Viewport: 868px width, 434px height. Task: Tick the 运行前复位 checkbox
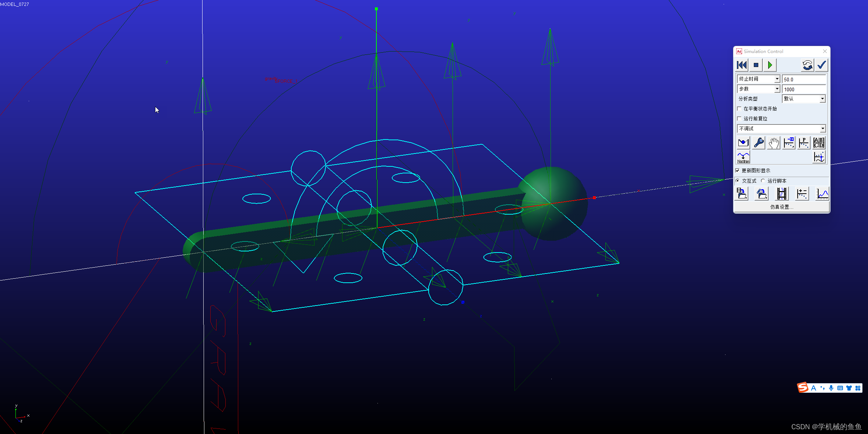pos(739,119)
